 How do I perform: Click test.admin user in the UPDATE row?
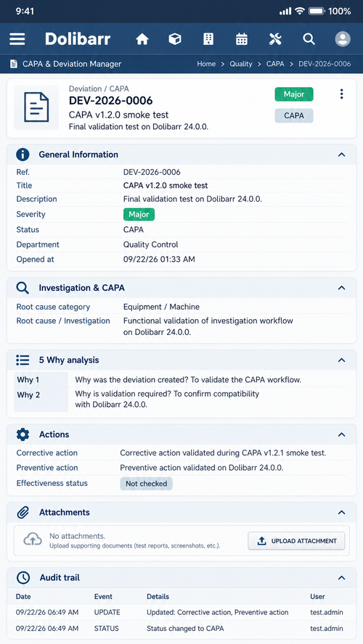[x=327, y=612]
